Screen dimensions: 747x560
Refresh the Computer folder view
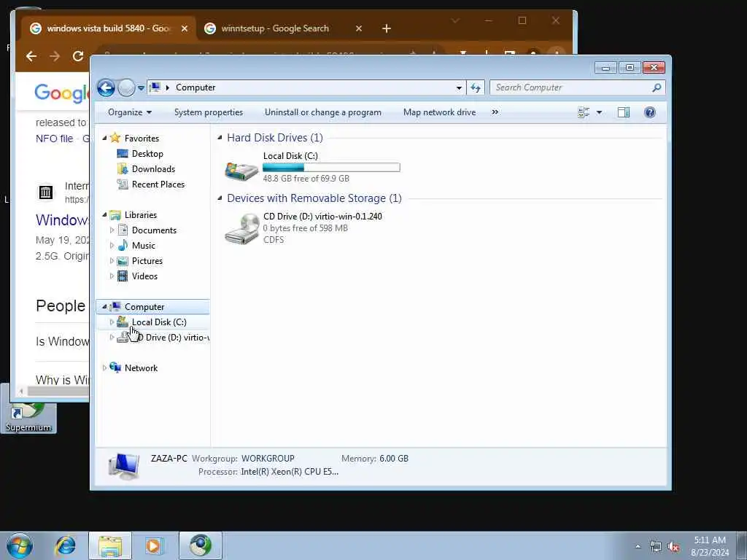pos(476,87)
